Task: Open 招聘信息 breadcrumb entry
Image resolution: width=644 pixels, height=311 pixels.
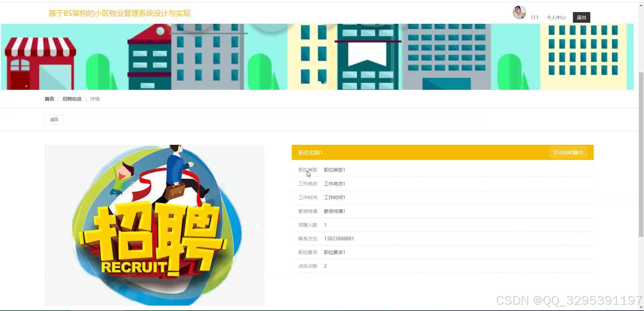Action: (x=72, y=99)
